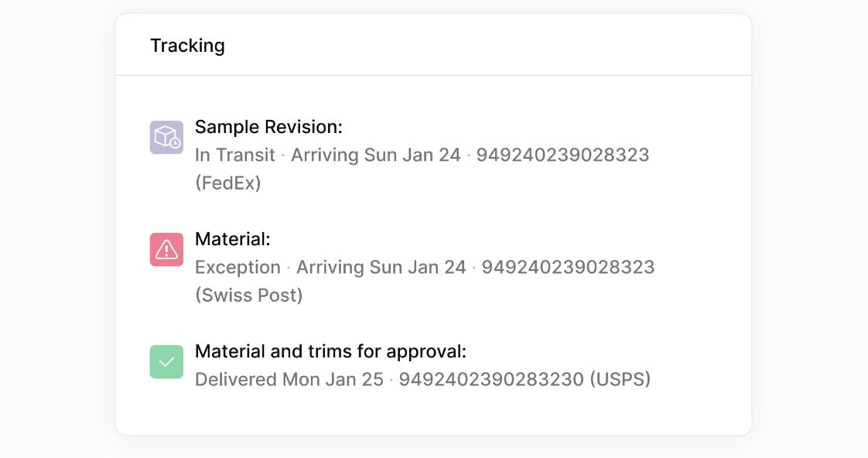
Task: Open the Material shipment tracking number
Action: coord(568,267)
